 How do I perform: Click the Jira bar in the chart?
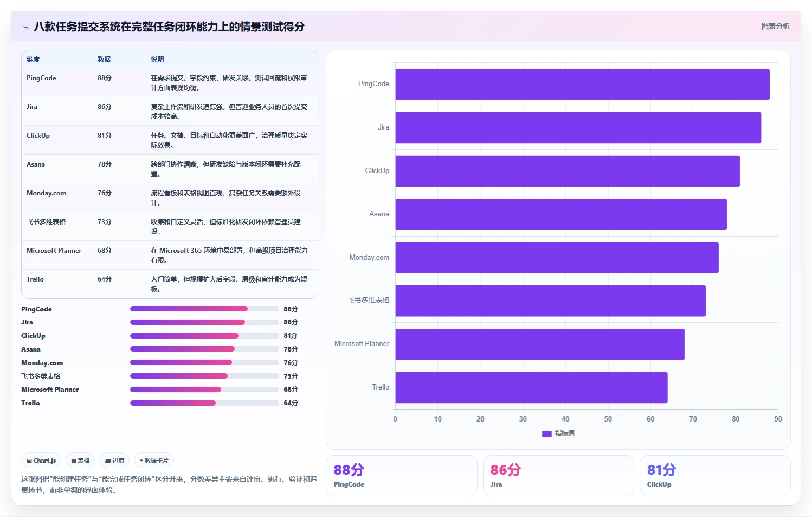point(578,127)
